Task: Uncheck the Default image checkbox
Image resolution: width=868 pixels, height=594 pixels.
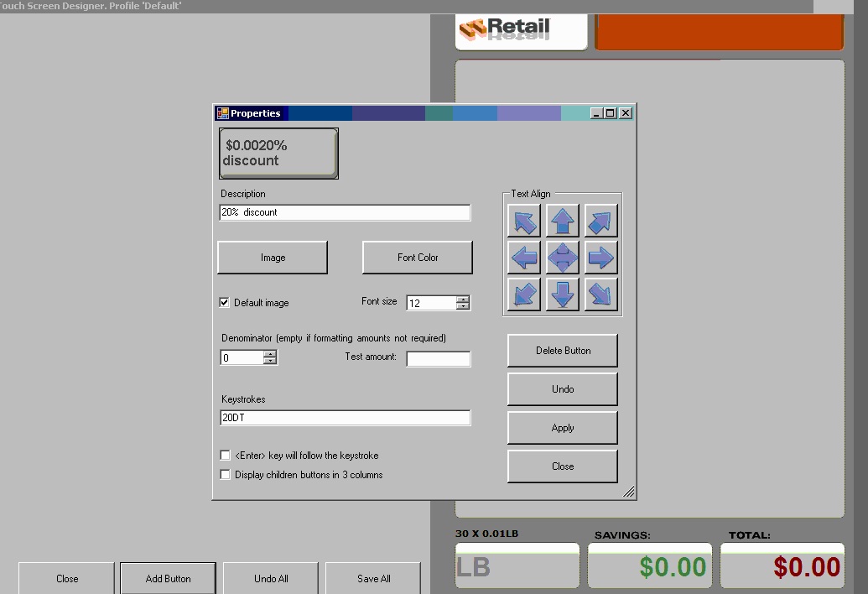Action: coord(224,302)
